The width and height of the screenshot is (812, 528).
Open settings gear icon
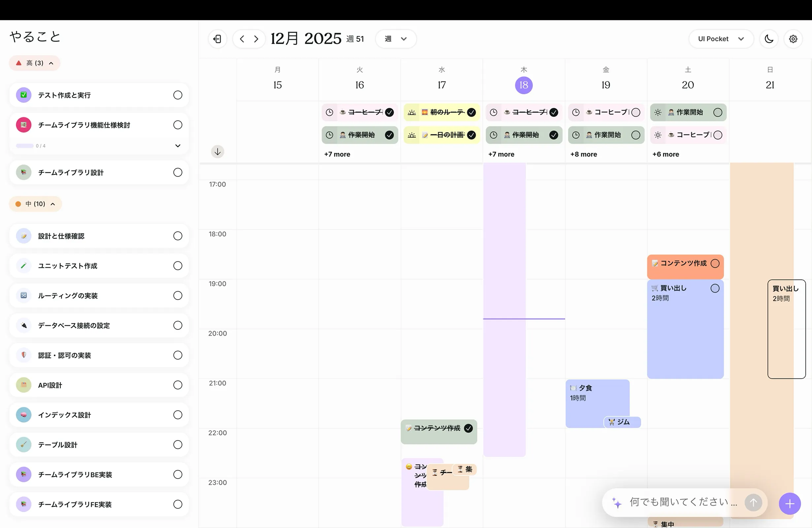[793, 39]
